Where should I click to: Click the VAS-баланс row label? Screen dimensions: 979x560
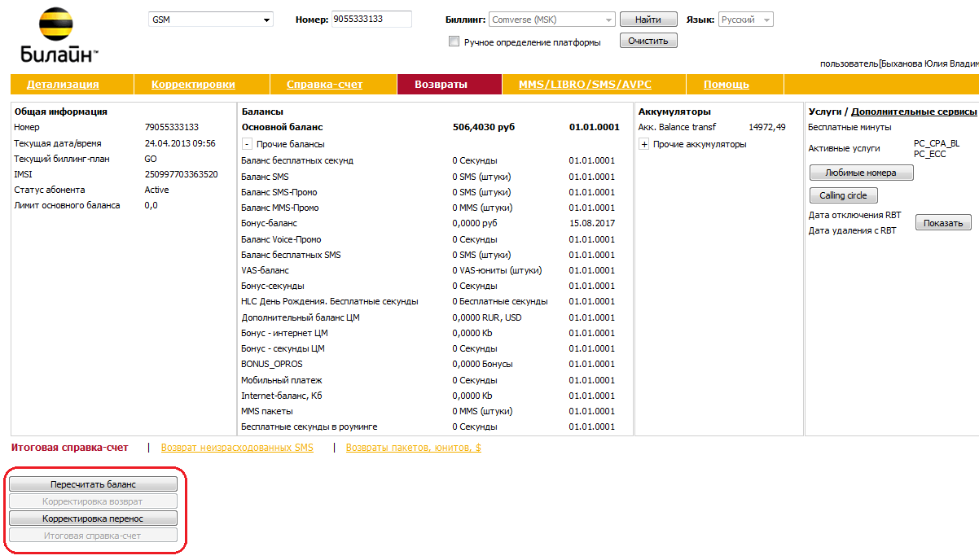point(265,270)
